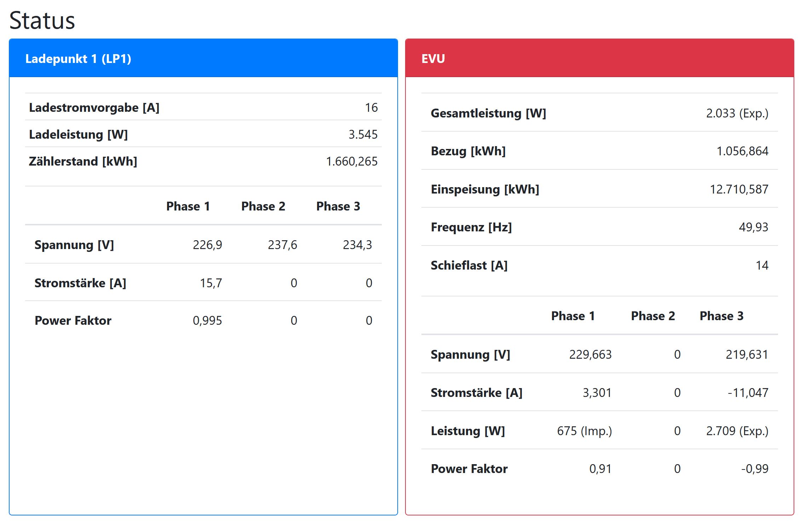
Task: Click the Ladeleistung value 3.545
Action: pyautogui.click(x=363, y=134)
